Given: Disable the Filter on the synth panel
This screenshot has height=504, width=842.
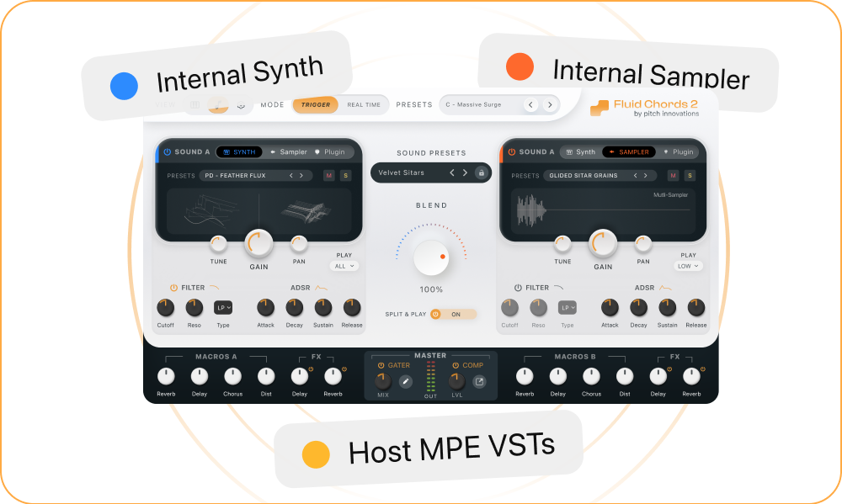Looking at the screenshot, I should (173, 288).
